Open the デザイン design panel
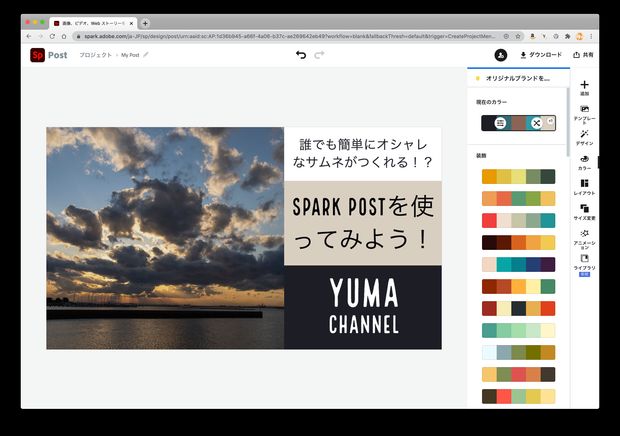 point(584,138)
